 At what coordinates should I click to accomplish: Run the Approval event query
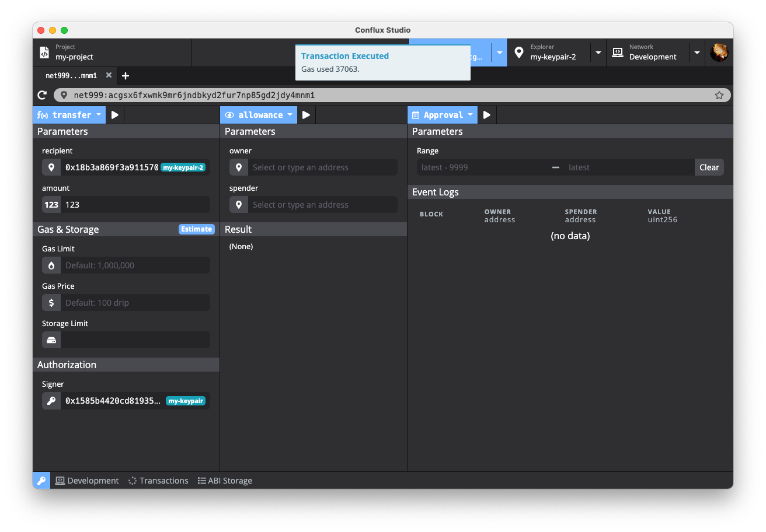(x=487, y=115)
